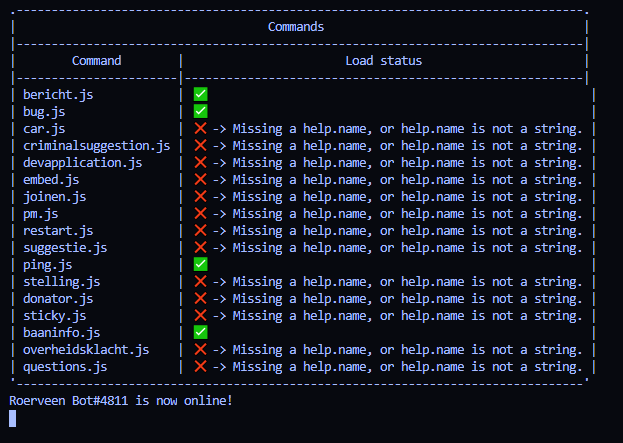Click the terminal cursor block at the prompt

click(x=12, y=418)
